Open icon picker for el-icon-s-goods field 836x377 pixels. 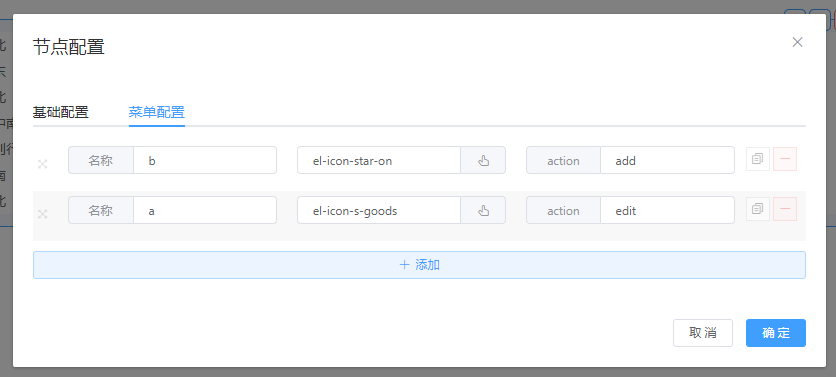tap(483, 210)
